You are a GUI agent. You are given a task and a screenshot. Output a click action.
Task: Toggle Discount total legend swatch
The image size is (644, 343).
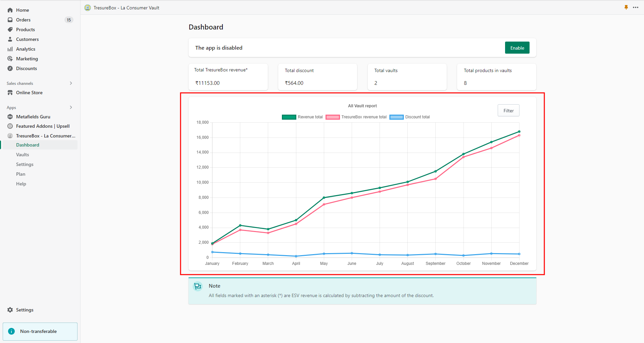point(396,117)
